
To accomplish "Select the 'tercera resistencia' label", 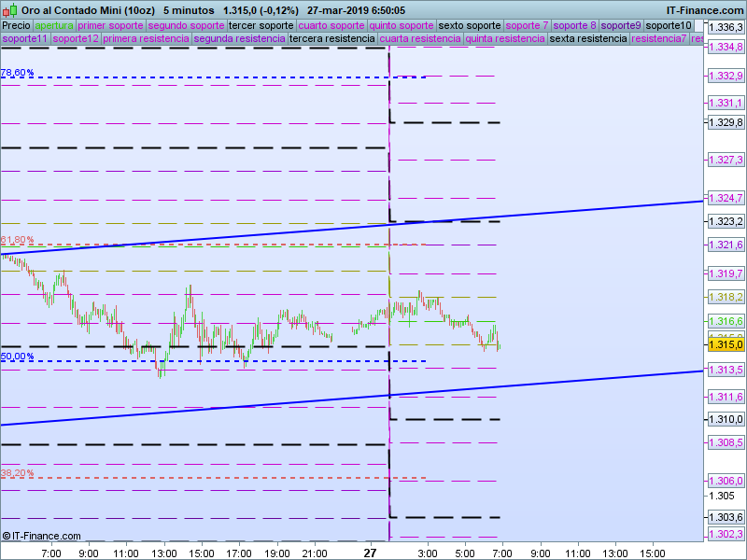I will (331, 39).
